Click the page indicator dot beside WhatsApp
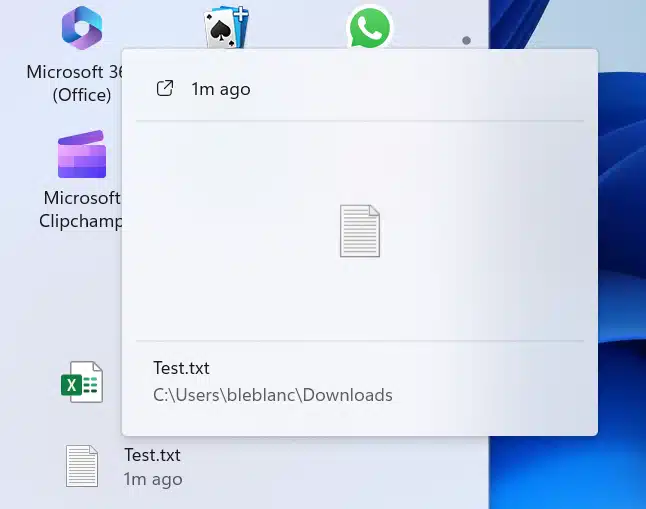This screenshot has width=646, height=509. pyautogui.click(x=466, y=41)
